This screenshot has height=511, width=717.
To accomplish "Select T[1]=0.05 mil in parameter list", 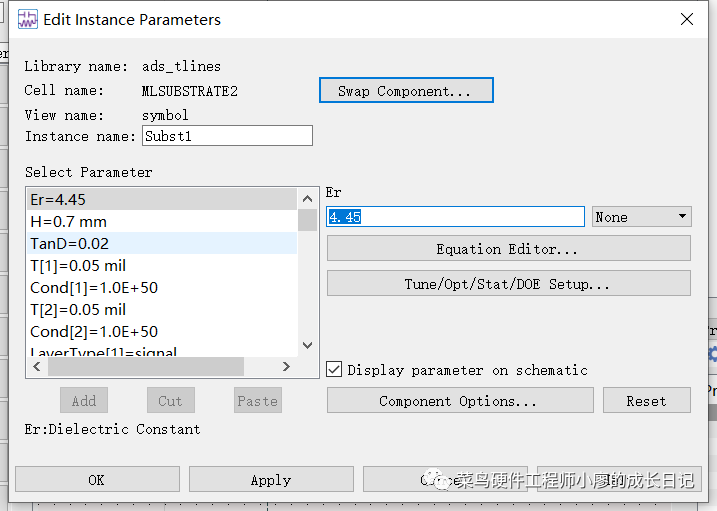I will click(x=78, y=266).
